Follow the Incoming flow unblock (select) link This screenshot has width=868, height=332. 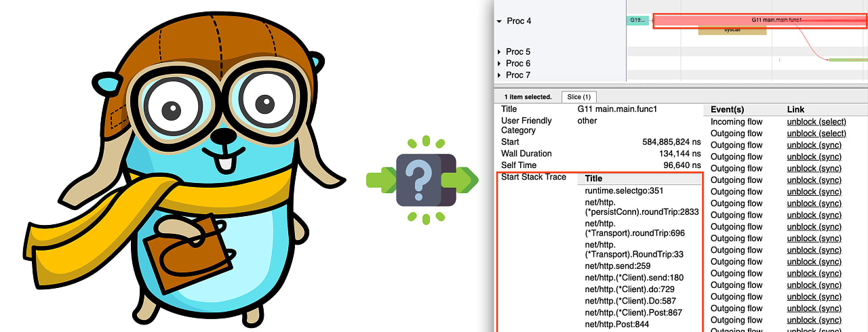tap(816, 122)
